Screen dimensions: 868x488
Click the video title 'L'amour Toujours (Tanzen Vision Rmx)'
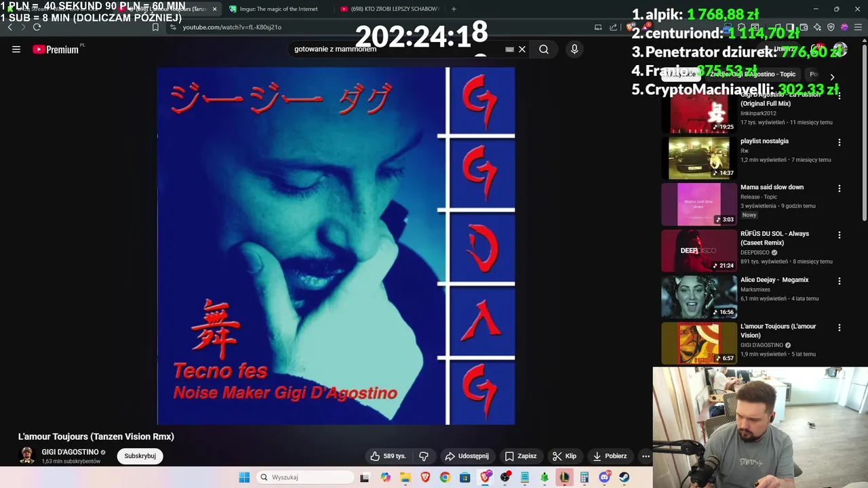pos(96,436)
